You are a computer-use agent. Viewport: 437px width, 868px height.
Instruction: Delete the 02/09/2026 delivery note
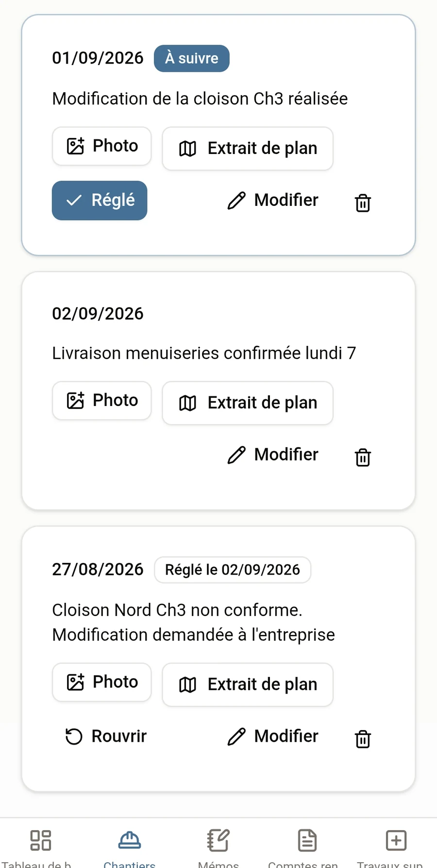[363, 457]
